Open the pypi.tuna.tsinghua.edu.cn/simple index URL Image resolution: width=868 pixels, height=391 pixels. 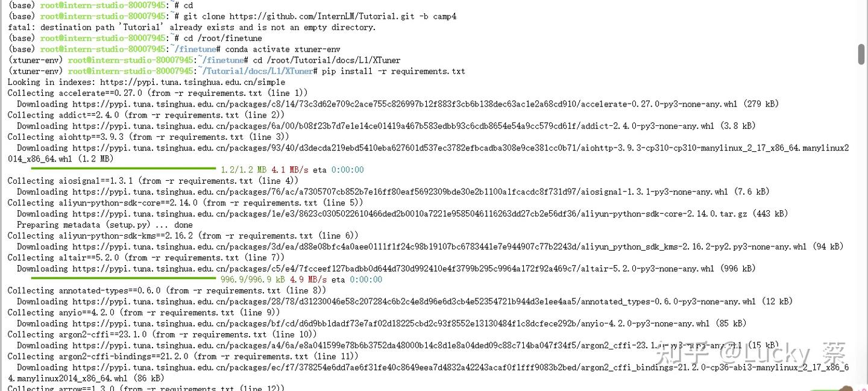tap(193, 82)
